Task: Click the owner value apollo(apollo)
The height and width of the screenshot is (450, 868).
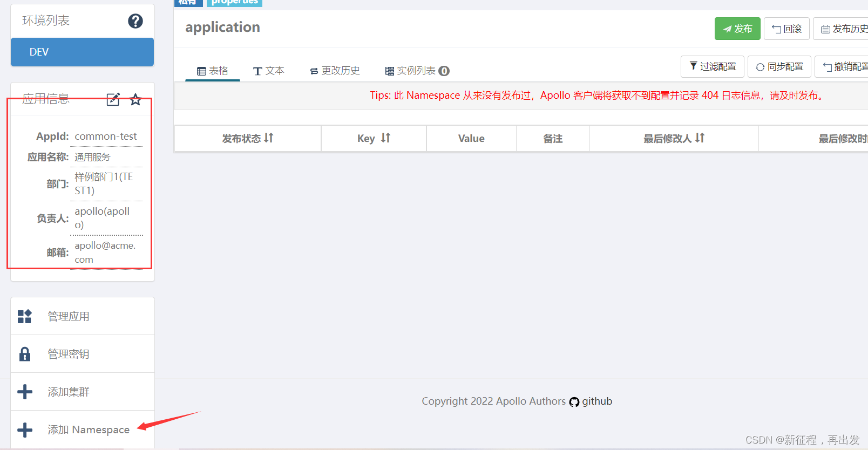Action: click(x=102, y=218)
